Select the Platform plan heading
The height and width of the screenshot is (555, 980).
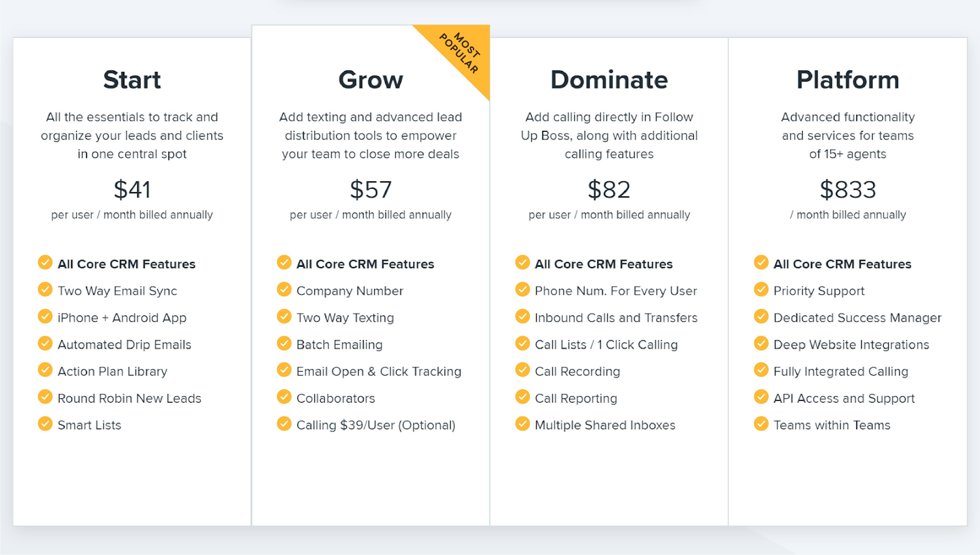[848, 80]
